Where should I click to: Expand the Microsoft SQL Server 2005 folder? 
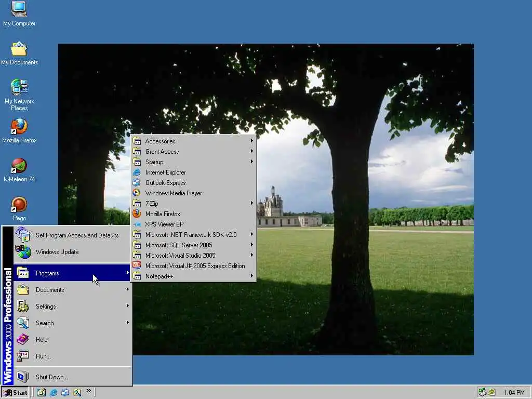coord(193,245)
